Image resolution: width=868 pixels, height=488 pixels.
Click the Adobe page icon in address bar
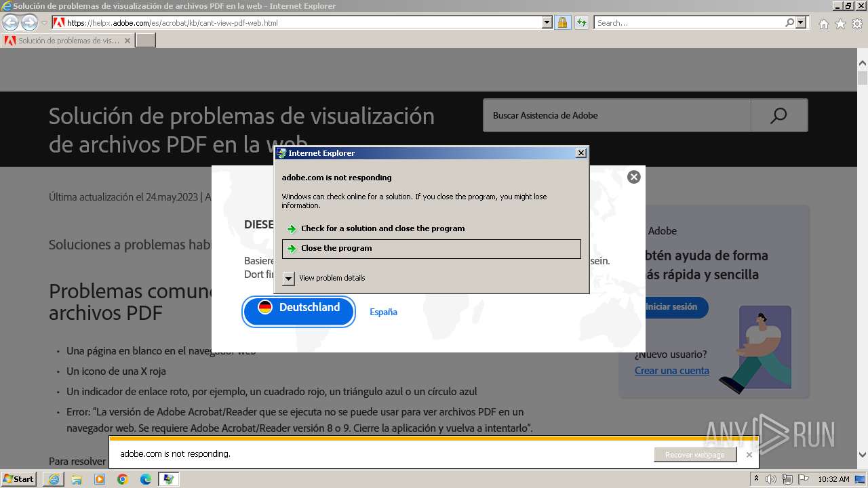pos(59,22)
